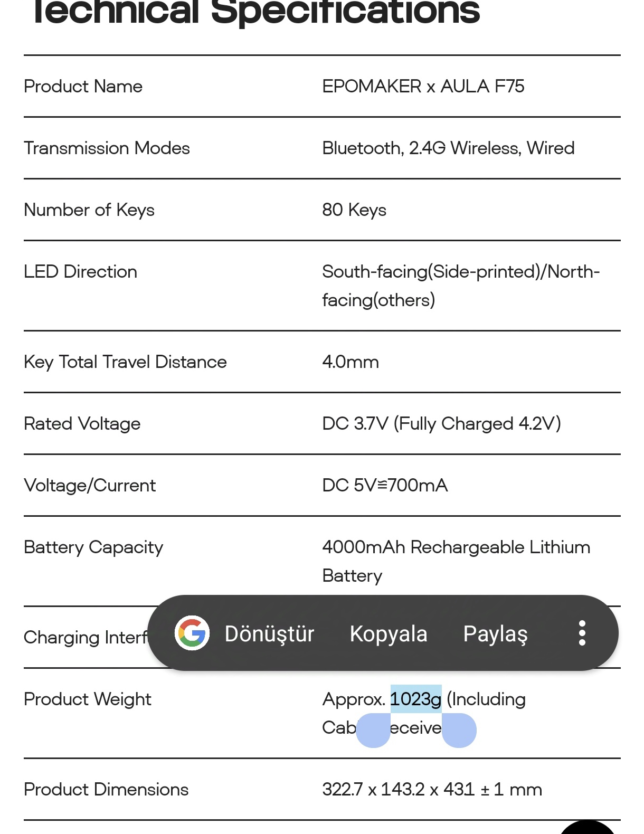Screen dimensions: 644x834
Task: Click the 322.7 x 143.2 dimensions value
Action: (x=432, y=789)
